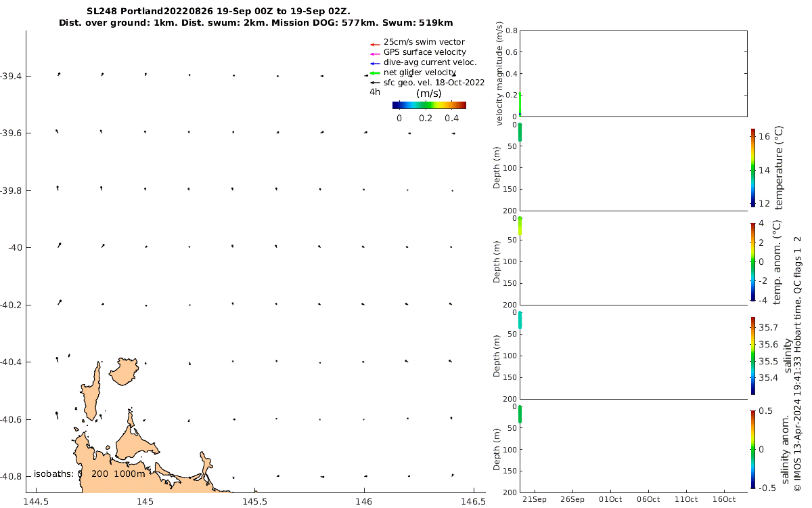Click the green marker in the velocity magnitude panel
This screenshot has width=812, height=508.
tap(520, 105)
